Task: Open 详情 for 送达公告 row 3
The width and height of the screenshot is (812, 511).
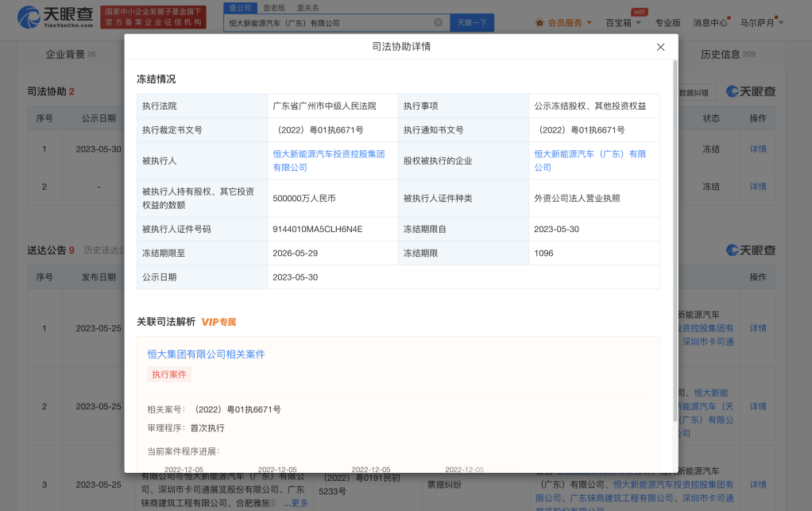Action: coord(758,485)
